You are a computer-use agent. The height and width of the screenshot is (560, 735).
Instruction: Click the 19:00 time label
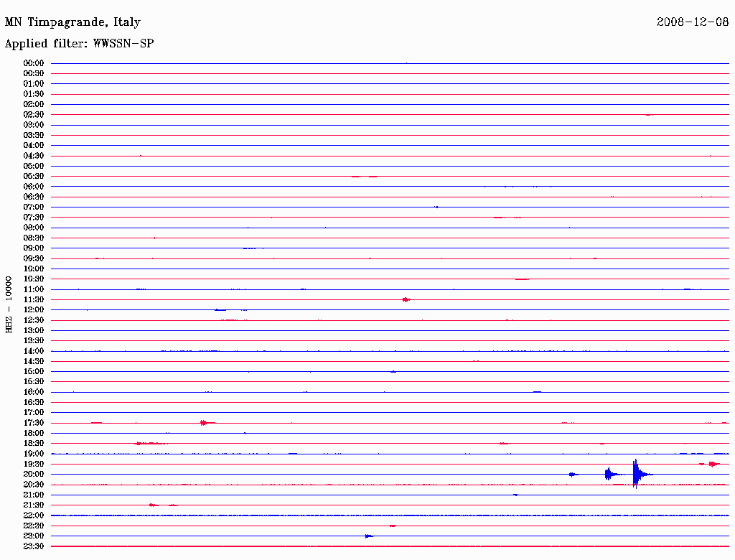[34, 454]
